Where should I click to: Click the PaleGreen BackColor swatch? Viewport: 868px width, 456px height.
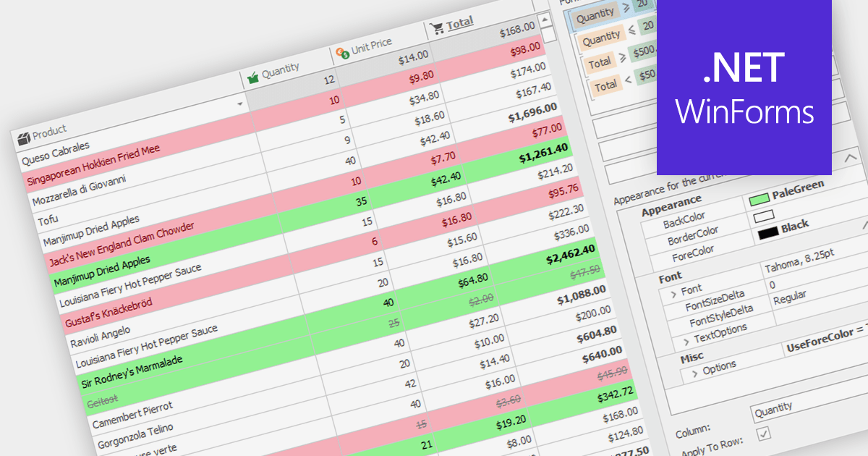click(x=759, y=198)
